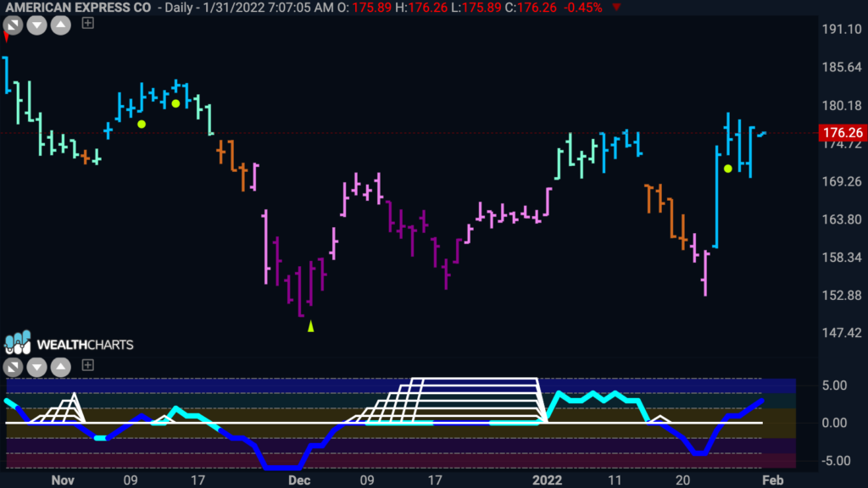Click the 158.34 price axis label
The width and height of the screenshot is (868, 488).
pos(842,258)
